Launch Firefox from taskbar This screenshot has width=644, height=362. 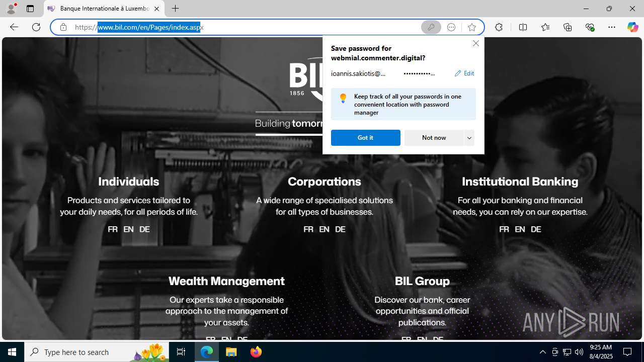(x=256, y=352)
